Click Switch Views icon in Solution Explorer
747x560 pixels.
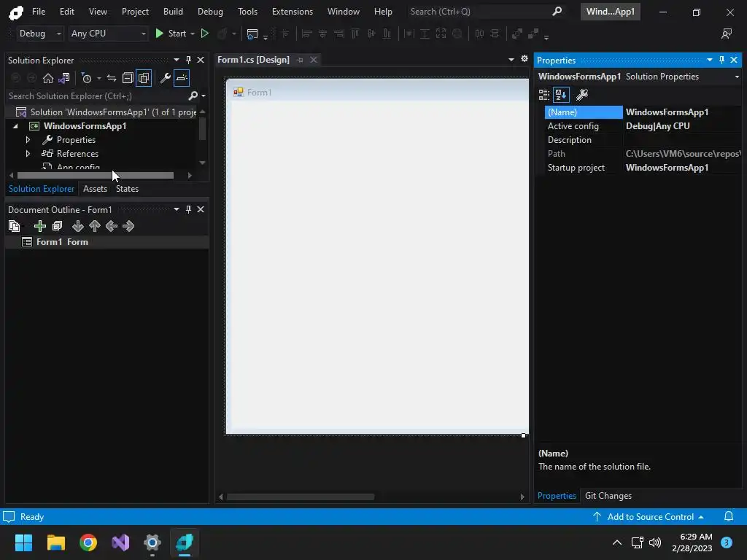click(x=64, y=78)
